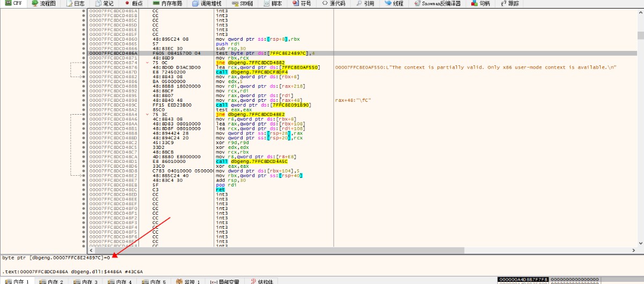Viewport: 644px width, 284px height.
Task: Open the 局部变量 locals tab
Action: click(225, 281)
